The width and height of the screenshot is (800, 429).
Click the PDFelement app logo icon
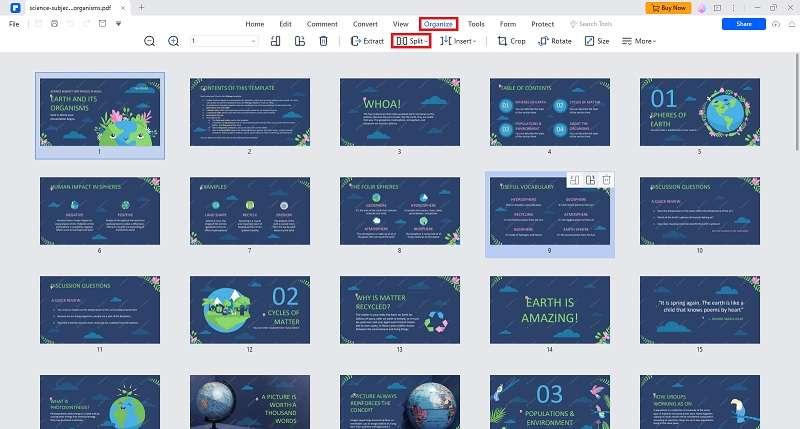[15, 8]
